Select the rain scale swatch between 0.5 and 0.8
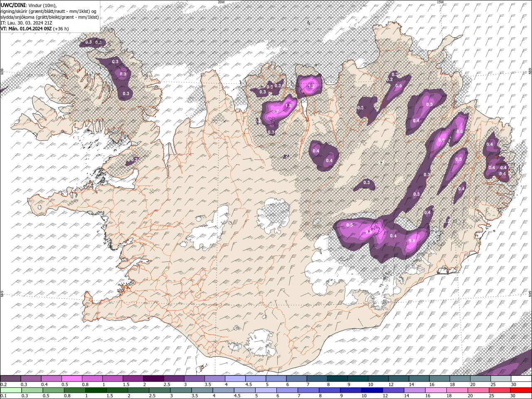 tap(54, 390)
